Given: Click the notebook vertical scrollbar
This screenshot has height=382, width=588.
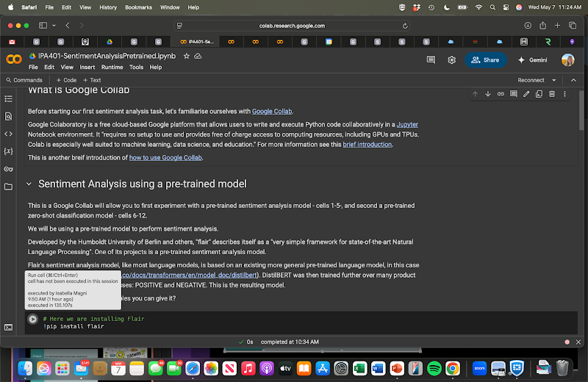Looking at the screenshot, I should [x=581, y=112].
